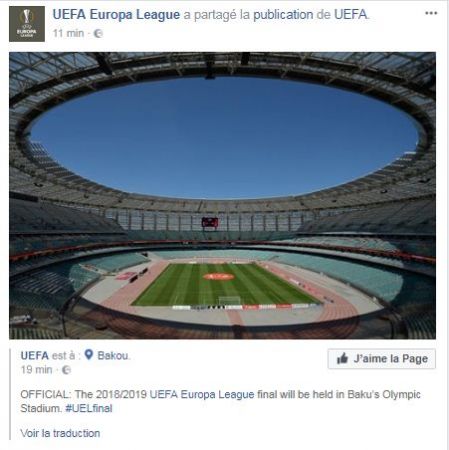Viewport: 449px width, 450px height.
Task: Open the UEFA Europa League page link
Action: [x=116, y=15]
